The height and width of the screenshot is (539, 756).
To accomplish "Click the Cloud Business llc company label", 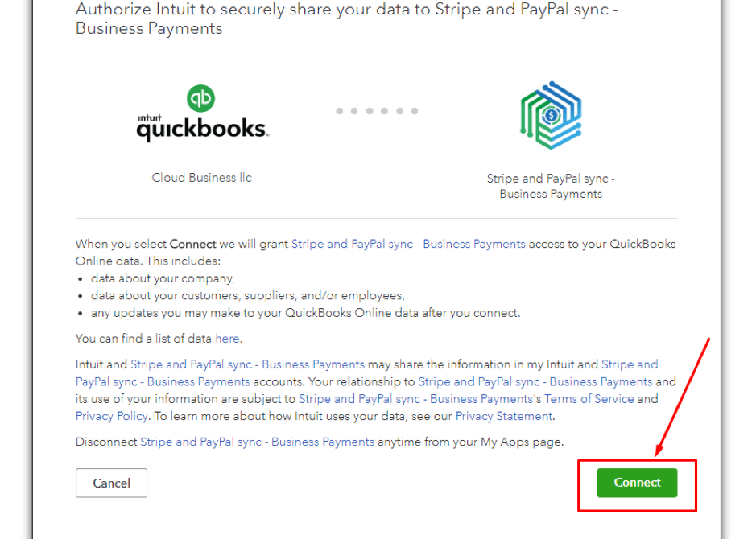I will (201, 178).
